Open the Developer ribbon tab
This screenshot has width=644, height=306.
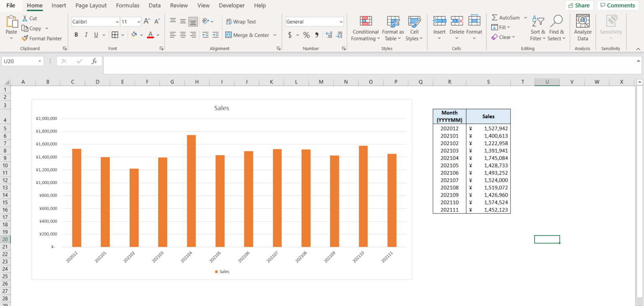[x=231, y=5]
